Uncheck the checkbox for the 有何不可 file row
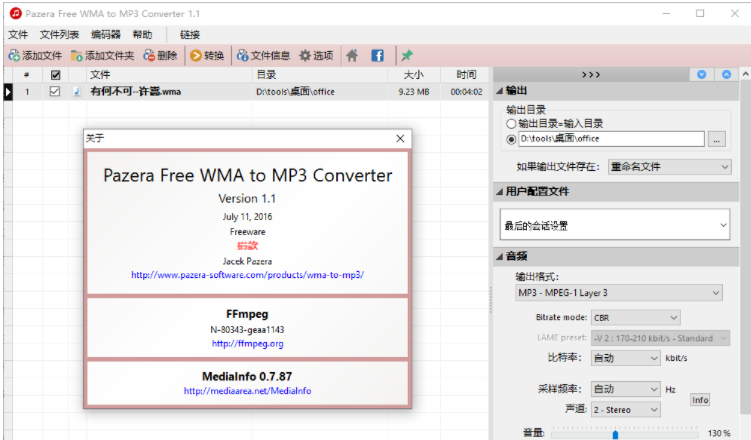 click(55, 91)
